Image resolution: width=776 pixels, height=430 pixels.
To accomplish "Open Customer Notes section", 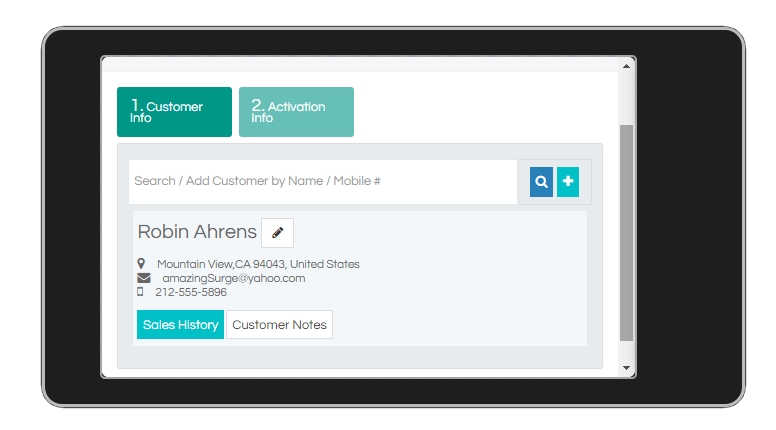I will click(280, 325).
